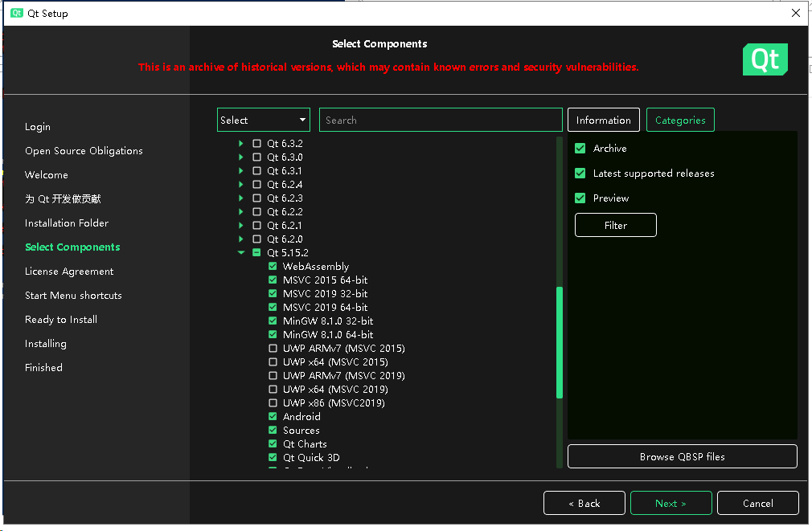
Task: Select the Installation Folder step
Action: (67, 223)
